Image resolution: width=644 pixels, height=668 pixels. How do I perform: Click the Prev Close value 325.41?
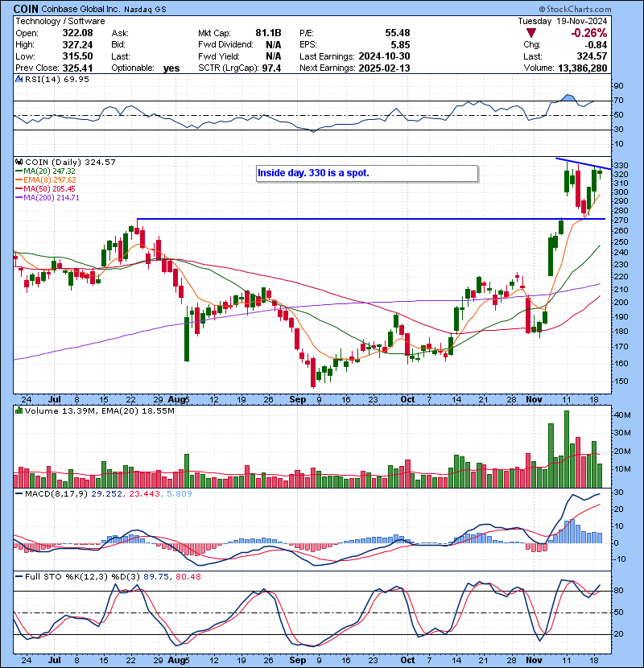click(x=77, y=68)
